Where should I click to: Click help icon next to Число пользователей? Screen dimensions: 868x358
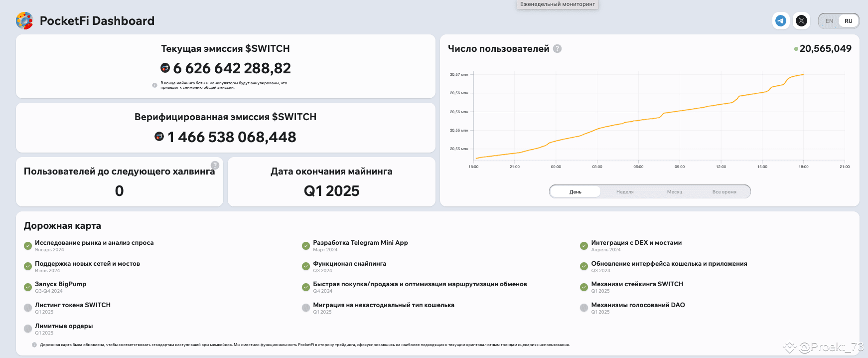[x=557, y=49]
